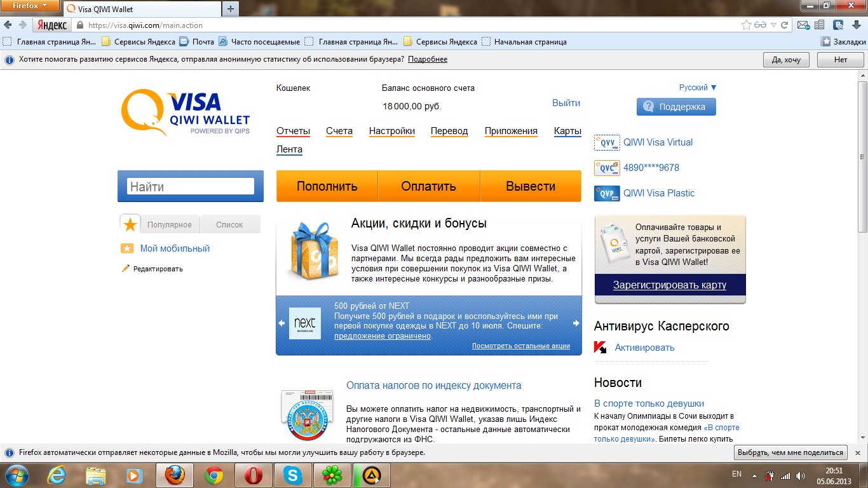Image resolution: width=868 pixels, height=488 pixels.
Task: Click the Поддержка support button
Action: (676, 107)
